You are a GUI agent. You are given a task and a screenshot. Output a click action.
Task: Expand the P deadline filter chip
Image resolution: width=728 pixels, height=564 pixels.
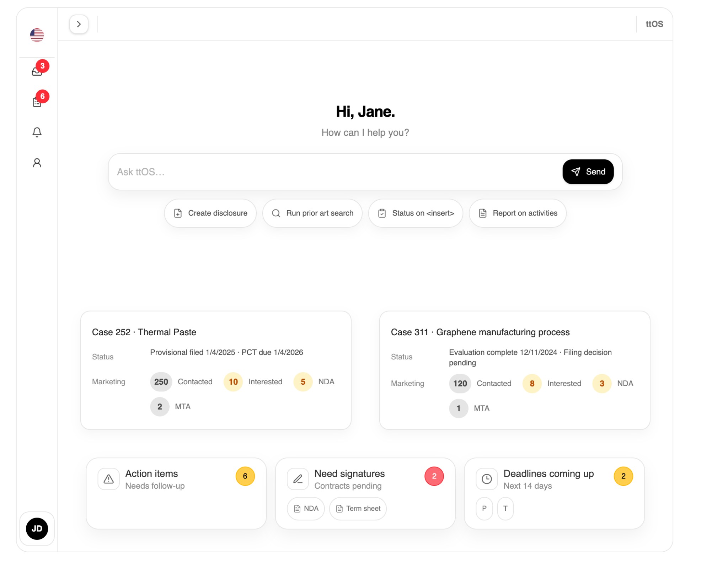click(x=484, y=508)
